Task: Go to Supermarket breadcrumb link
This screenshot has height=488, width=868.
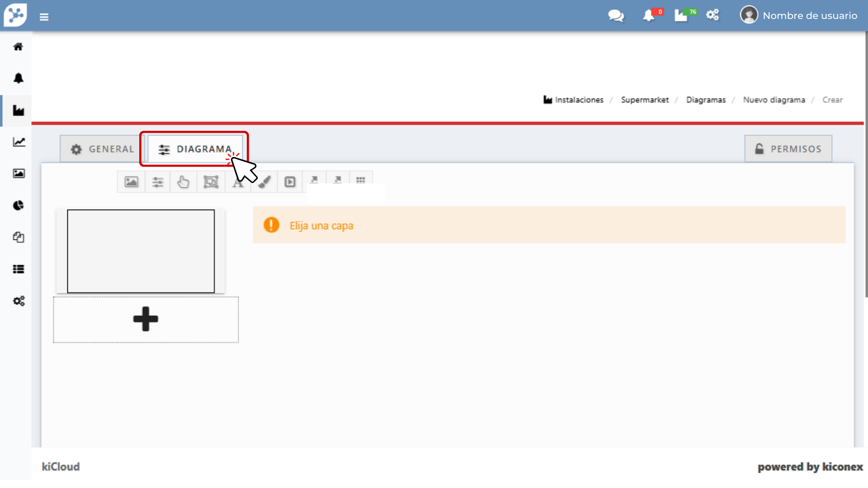Action: pyautogui.click(x=645, y=100)
